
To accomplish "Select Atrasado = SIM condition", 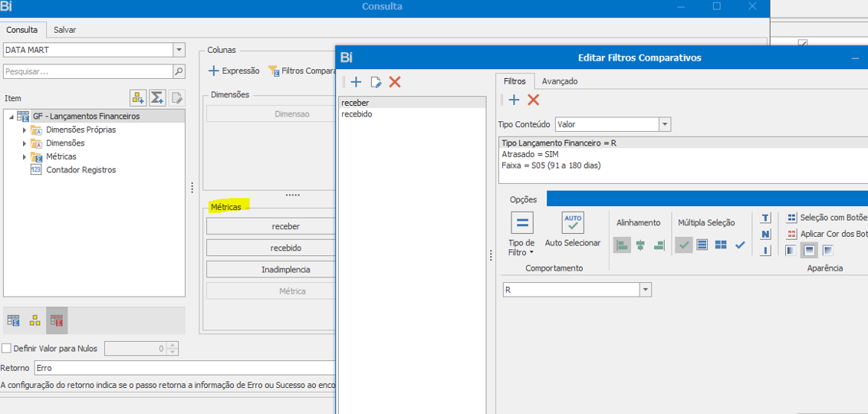I will [x=683, y=154].
